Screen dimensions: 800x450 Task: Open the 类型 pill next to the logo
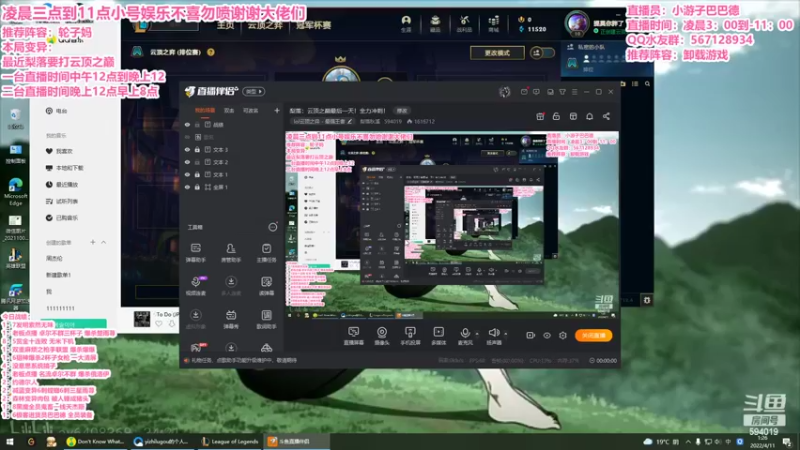[x=254, y=91]
